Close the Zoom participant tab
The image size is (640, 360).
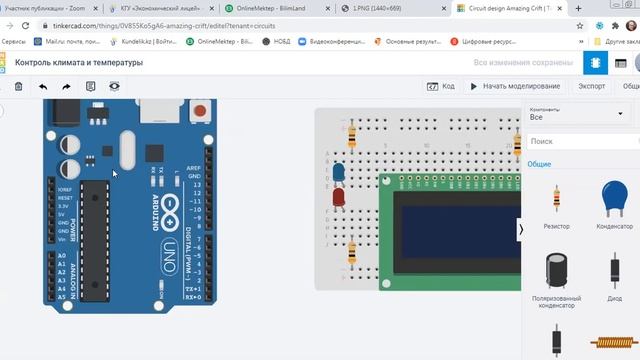(x=96, y=8)
